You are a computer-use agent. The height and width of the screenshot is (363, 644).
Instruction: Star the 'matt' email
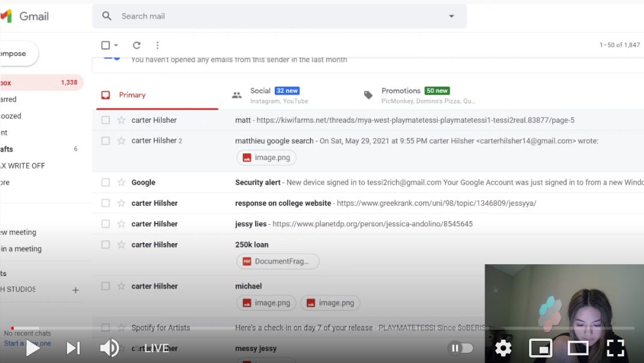pyautogui.click(x=121, y=120)
